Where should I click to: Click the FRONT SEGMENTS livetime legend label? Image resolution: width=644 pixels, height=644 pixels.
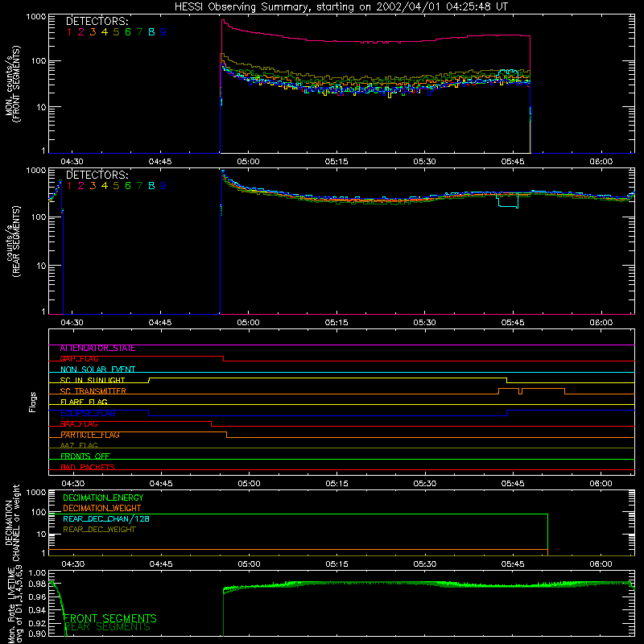(110, 618)
